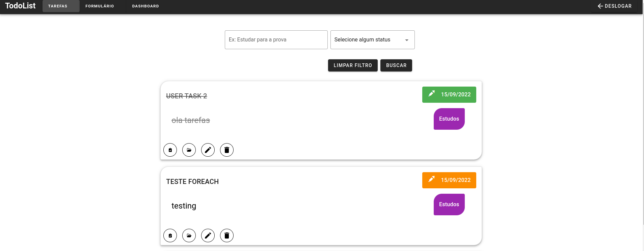Switch to the FORMULÁRIO tab
This screenshot has width=644, height=251.
[100, 6]
